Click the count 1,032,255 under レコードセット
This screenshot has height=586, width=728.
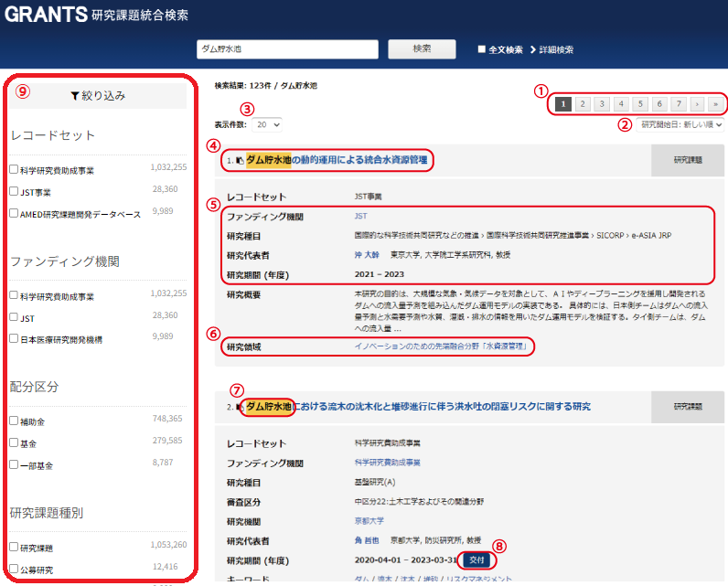coord(168,167)
